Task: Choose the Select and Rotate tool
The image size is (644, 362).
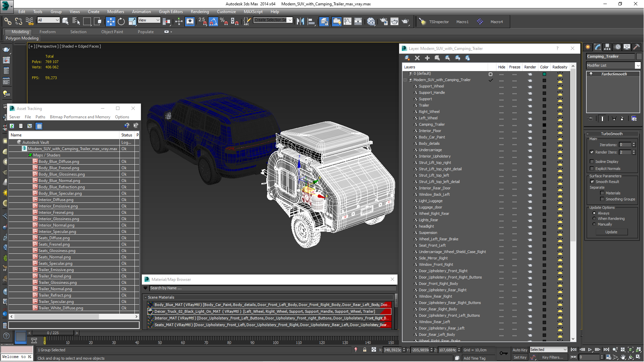Action: click(x=121, y=21)
